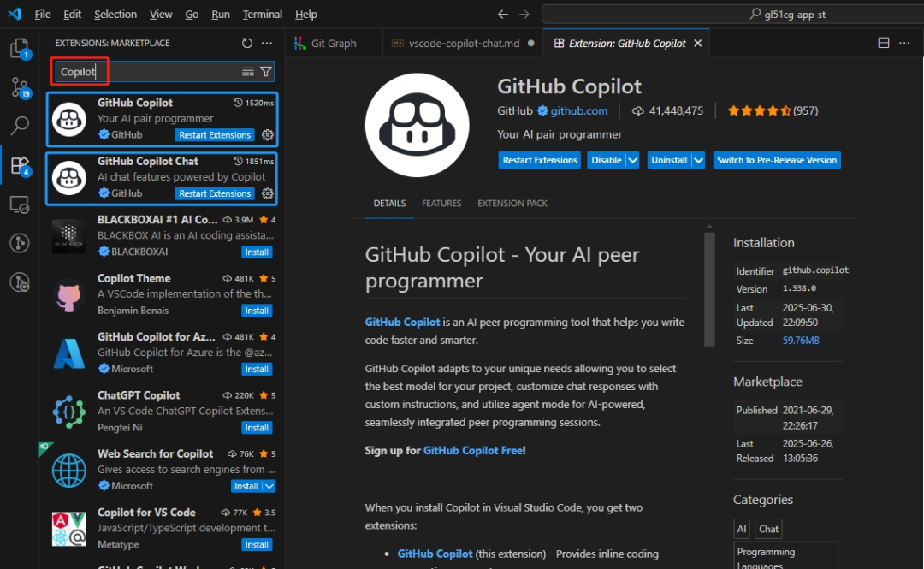Restart Extensions from GitHub Copilot list item
924x569 pixels.
tap(215, 135)
